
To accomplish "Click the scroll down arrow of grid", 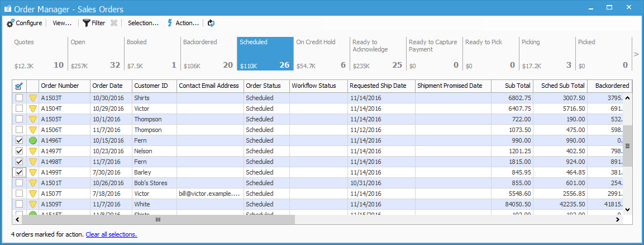I will tap(627, 210).
